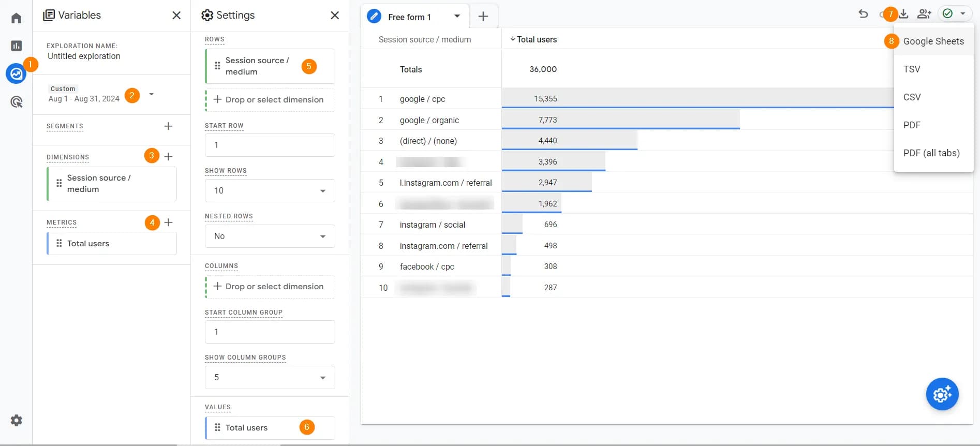Click the pencil icon on Free form tab
The image size is (980, 446).
pos(374,17)
